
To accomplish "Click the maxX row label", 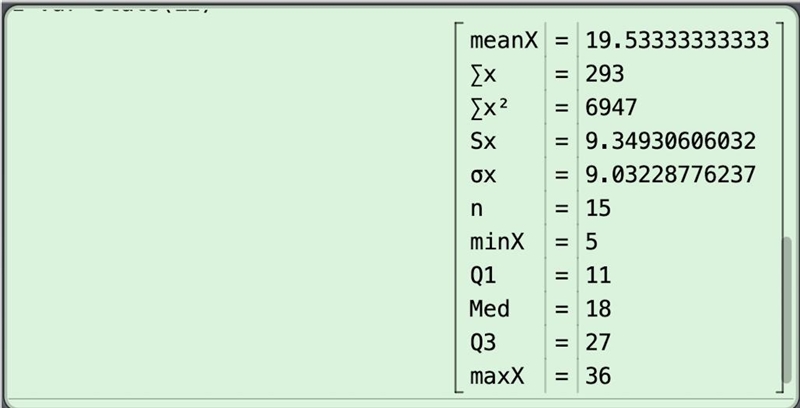I will click(496, 376).
